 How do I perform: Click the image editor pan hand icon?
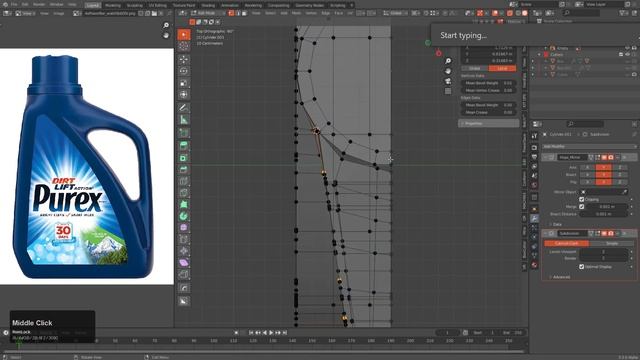click(x=166, y=36)
